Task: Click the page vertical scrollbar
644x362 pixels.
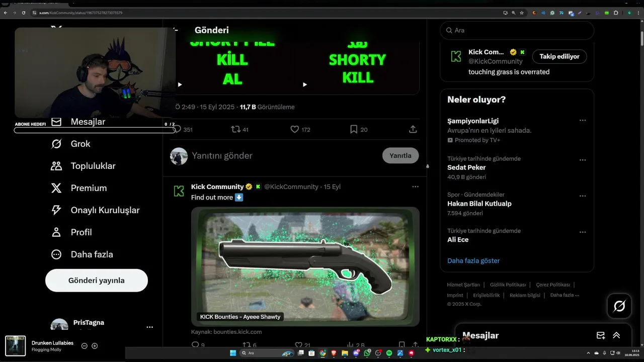Action: pos(641,38)
